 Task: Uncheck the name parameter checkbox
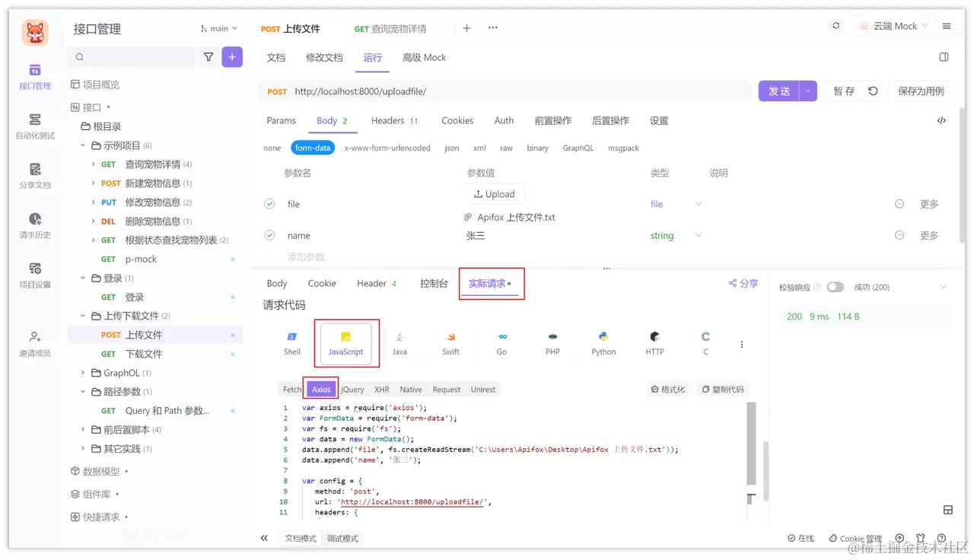[269, 235]
